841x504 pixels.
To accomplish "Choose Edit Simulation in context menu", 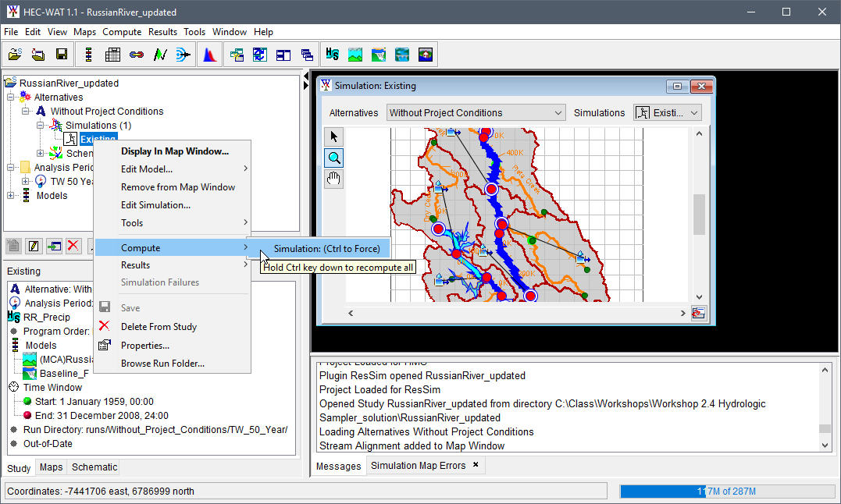I will click(x=173, y=204).
